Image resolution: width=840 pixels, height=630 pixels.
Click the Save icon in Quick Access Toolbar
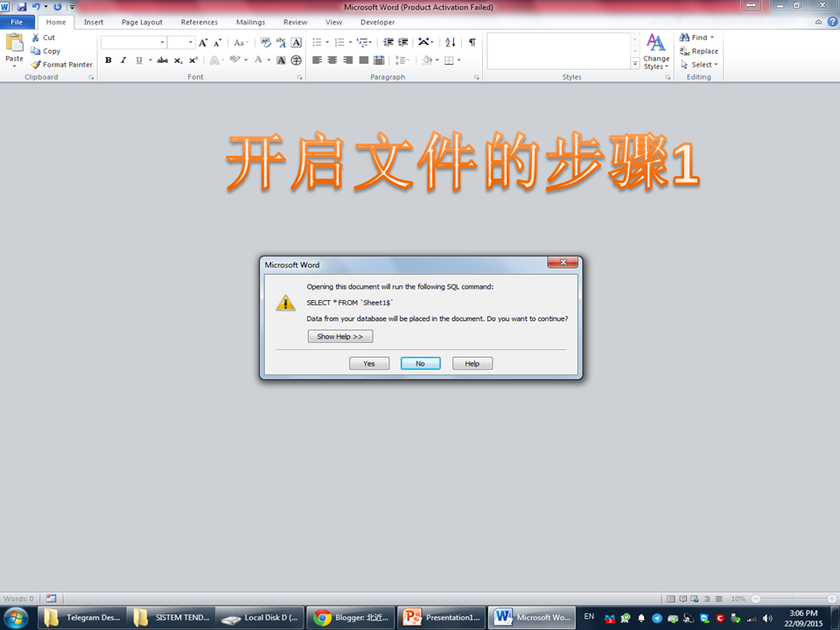[22, 7]
